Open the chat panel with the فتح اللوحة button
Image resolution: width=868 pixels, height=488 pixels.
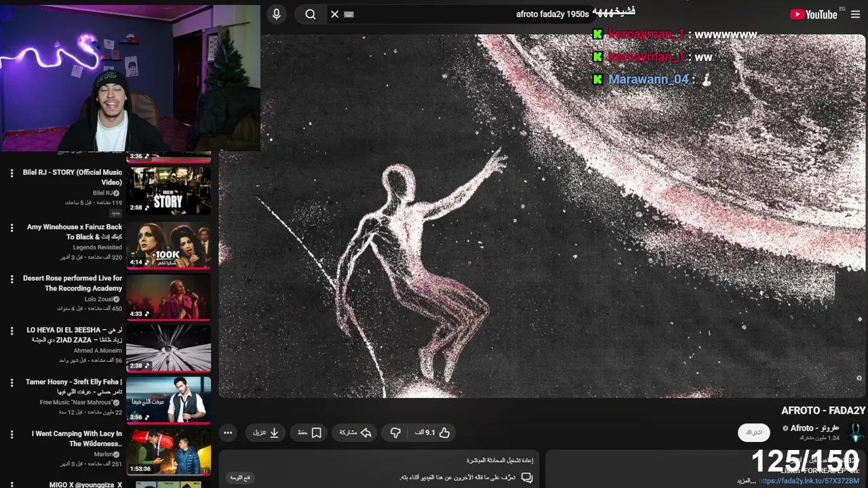(240, 478)
